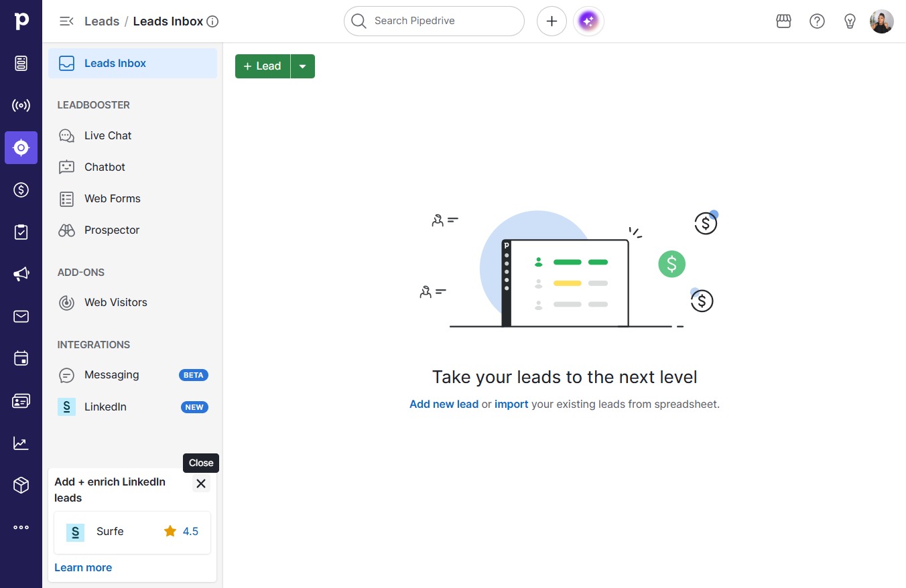Open the Calendar icon in sidebar
The image size is (906, 588).
(x=21, y=358)
